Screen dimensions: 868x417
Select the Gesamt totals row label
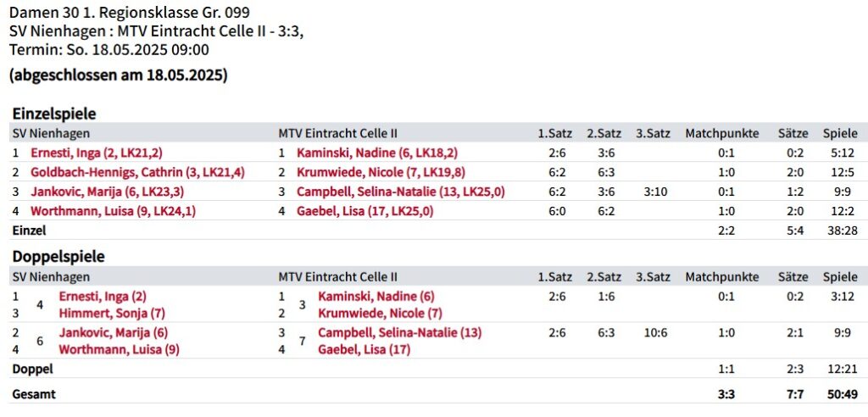coord(33,393)
